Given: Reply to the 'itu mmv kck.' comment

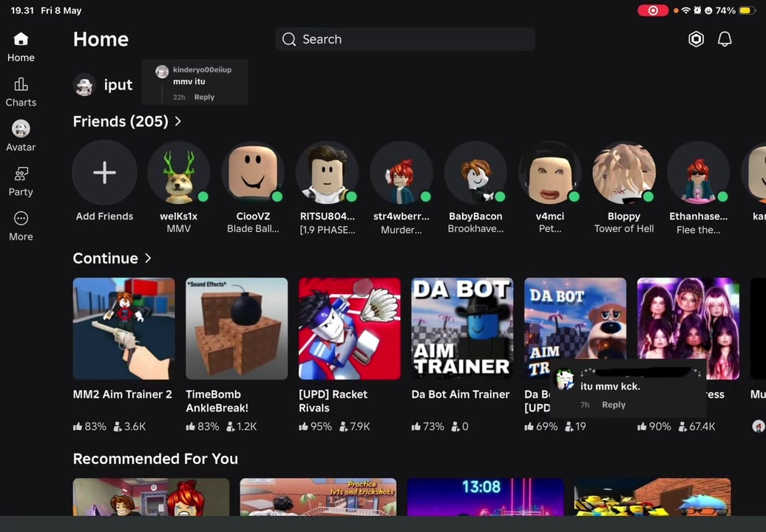Looking at the screenshot, I should tap(614, 405).
